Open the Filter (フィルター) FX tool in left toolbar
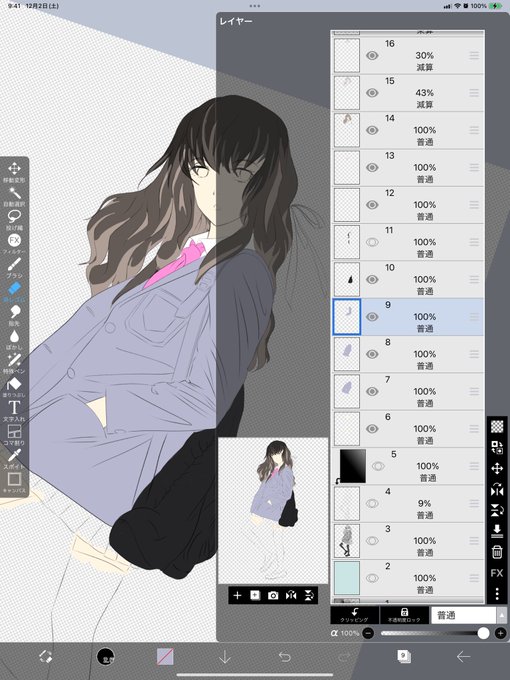Image resolution: width=510 pixels, height=680 pixels. tap(14, 244)
